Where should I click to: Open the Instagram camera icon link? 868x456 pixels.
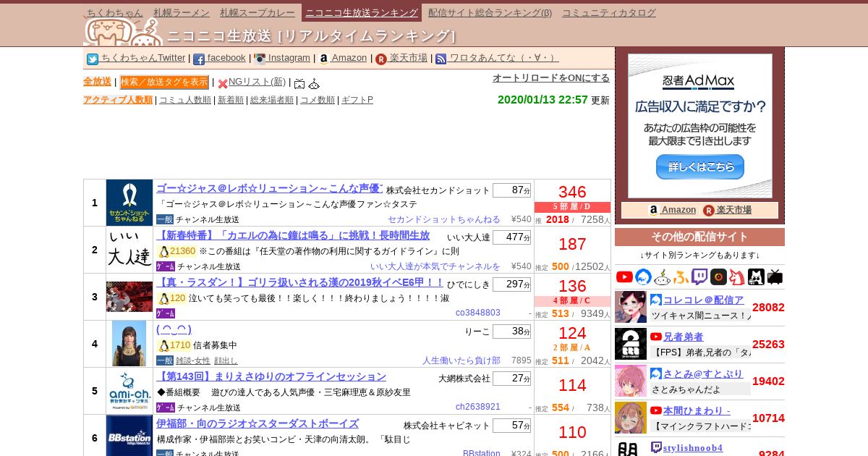pyautogui.click(x=260, y=59)
